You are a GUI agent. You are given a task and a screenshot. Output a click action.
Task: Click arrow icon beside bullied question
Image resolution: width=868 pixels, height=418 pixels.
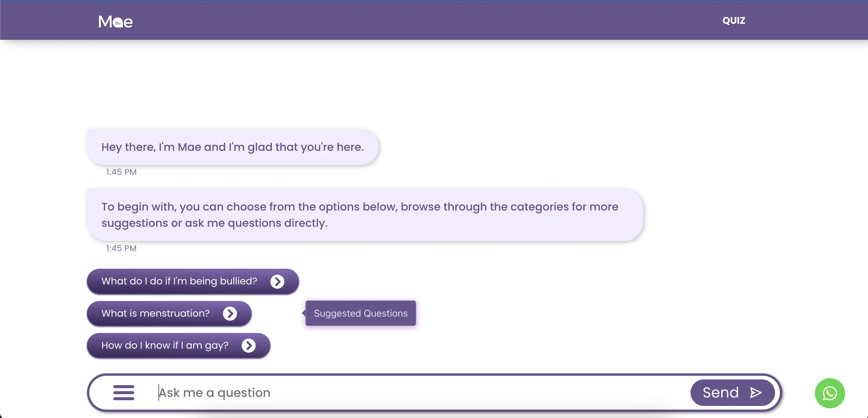tap(277, 282)
